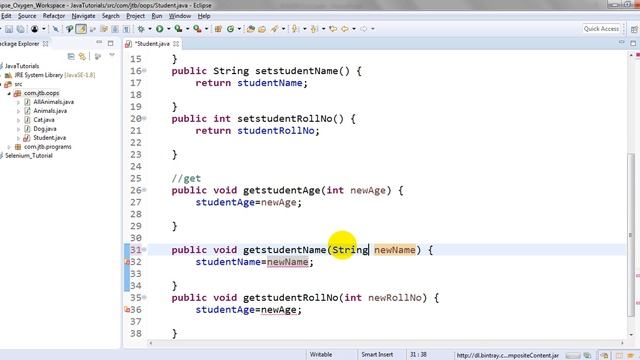Image resolution: width=640 pixels, height=360 pixels.
Task: Collapse method fold on line 26
Action: (x=144, y=190)
